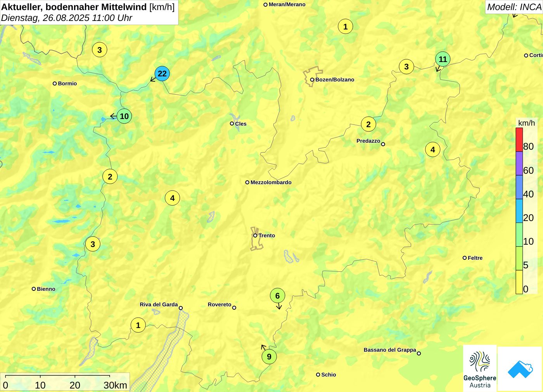Image resolution: width=543 pixels, height=392 pixels.
Task: Open the GeoSphere Austria logo
Action: point(480,368)
